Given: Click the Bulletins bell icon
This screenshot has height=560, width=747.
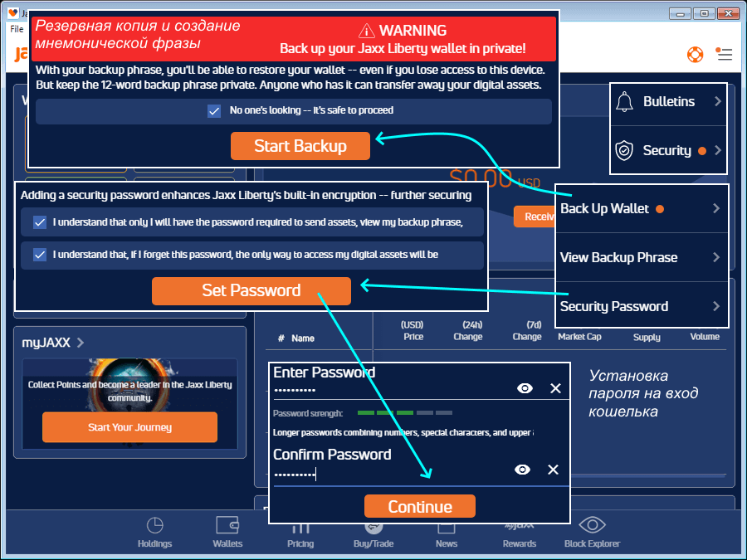Looking at the screenshot, I should tap(625, 101).
